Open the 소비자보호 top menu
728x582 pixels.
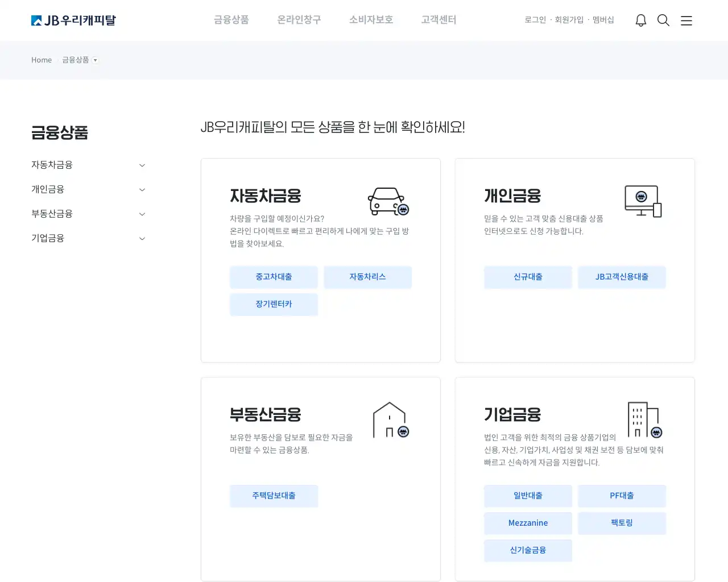371,20
